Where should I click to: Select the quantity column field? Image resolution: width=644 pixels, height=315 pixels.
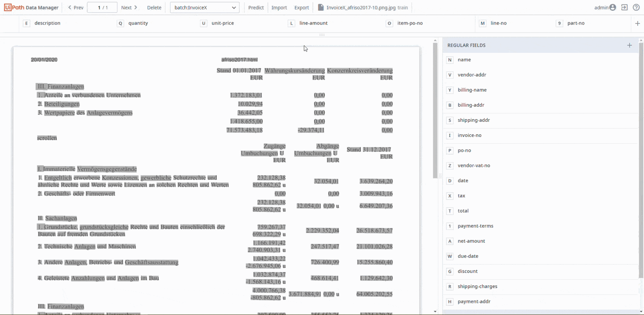[x=138, y=23]
